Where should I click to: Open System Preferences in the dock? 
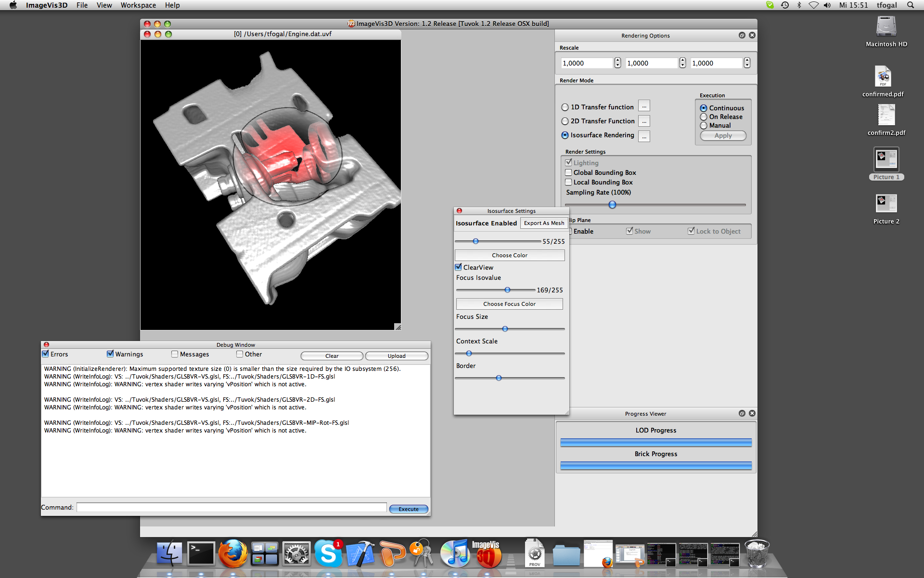pyautogui.click(x=296, y=553)
